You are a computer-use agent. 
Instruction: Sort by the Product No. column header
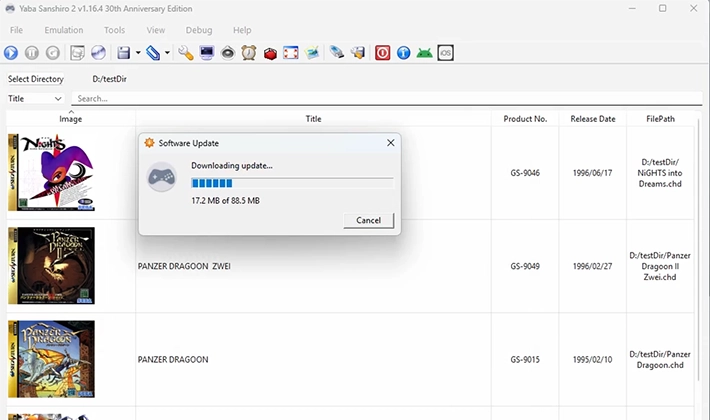tap(525, 119)
